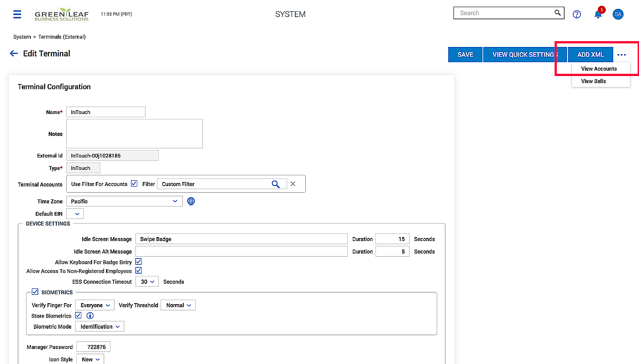Screen dimensions: 639x364
Task: Click the Add XML button
Action: (590, 55)
